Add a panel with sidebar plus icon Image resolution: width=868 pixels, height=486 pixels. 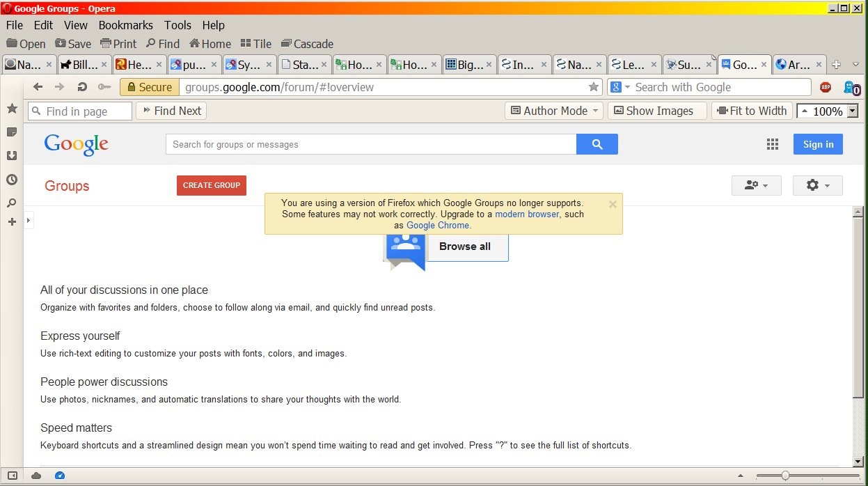12,222
